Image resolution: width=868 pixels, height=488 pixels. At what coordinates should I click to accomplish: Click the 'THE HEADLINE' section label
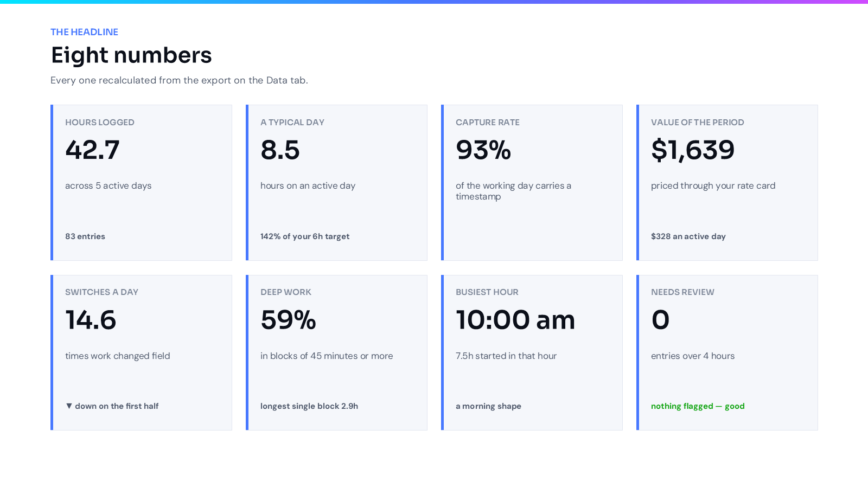pyautogui.click(x=84, y=32)
